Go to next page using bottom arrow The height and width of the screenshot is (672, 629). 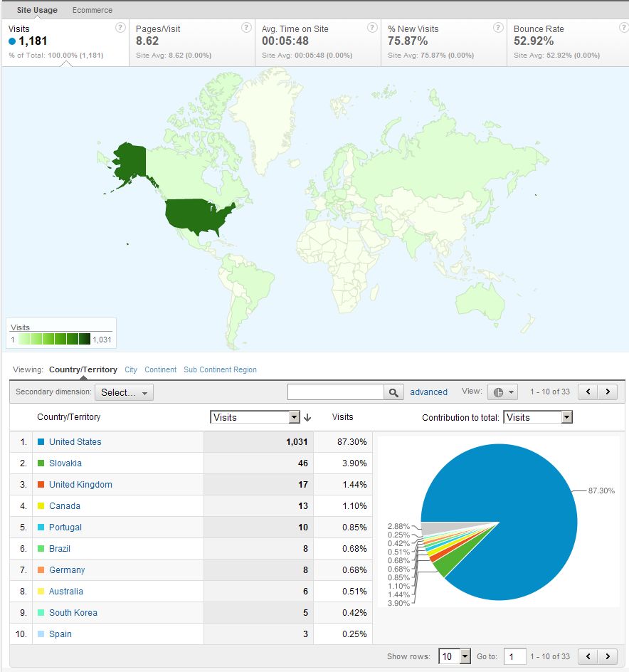click(608, 656)
